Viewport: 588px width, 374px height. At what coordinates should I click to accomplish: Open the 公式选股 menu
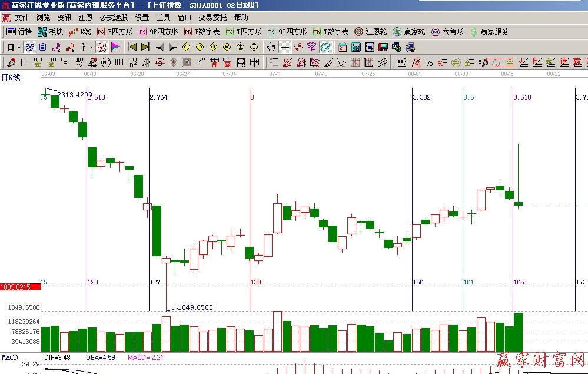point(114,18)
